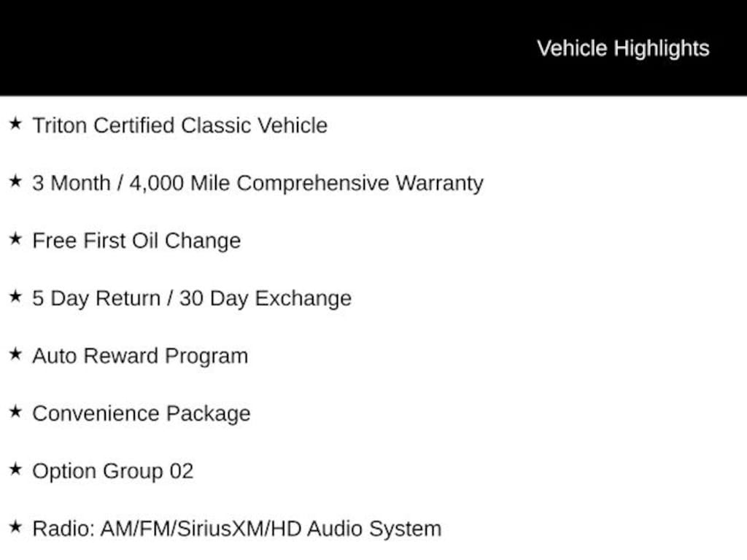Click the "5 Day Return" text
Viewport: 747px width, 560px height.
pyautogui.click(x=93, y=298)
